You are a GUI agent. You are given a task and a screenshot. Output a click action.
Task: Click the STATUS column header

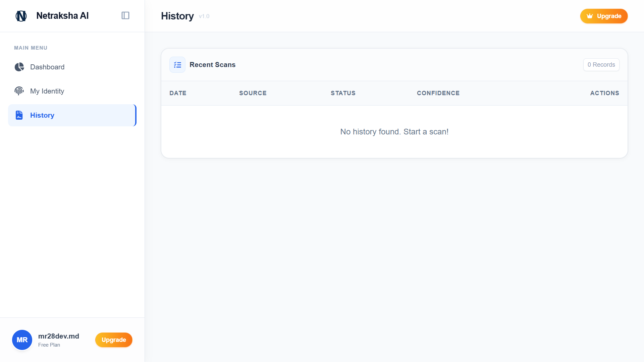pos(343,93)
